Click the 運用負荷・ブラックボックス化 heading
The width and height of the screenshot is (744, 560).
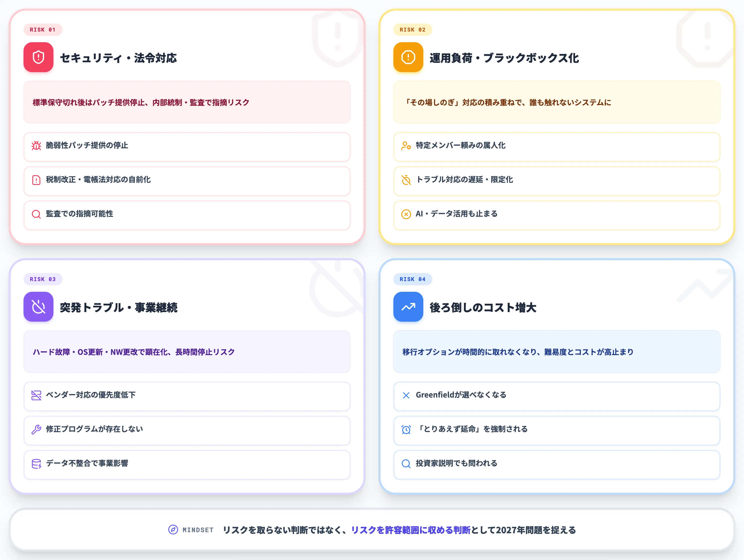point(504,58)
